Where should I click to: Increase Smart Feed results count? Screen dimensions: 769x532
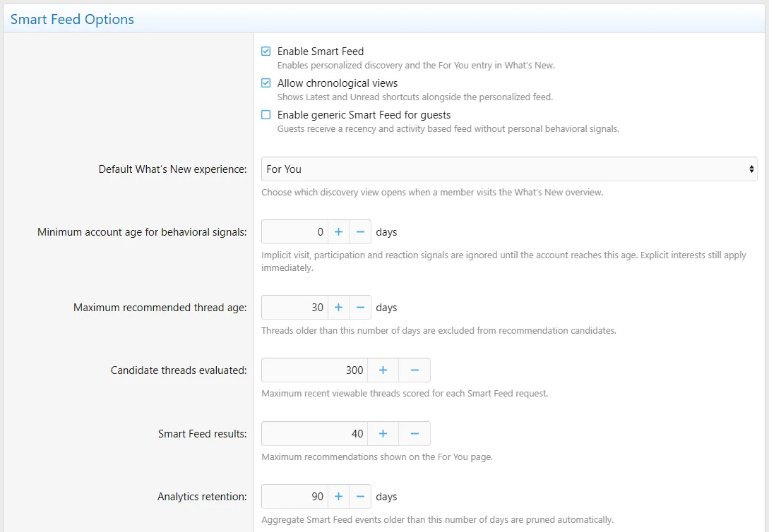pyautogui.click(x=383, y=433)
